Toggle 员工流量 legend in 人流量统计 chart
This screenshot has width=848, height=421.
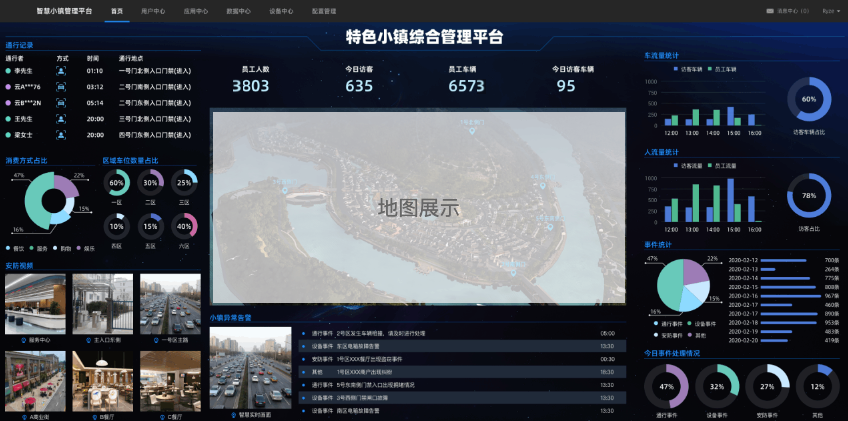pyautogui.click(x=723, y=165)
